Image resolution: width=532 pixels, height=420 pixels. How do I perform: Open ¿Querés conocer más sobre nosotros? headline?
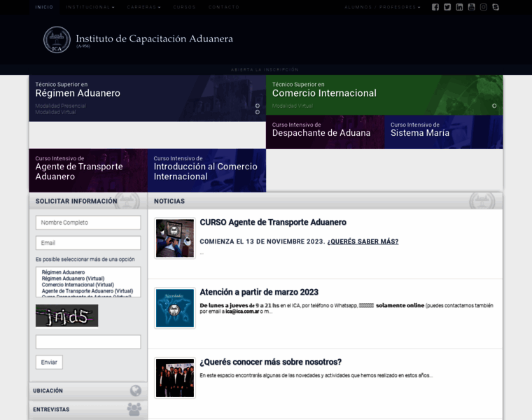pyautogui.click(x=270, y=362)
